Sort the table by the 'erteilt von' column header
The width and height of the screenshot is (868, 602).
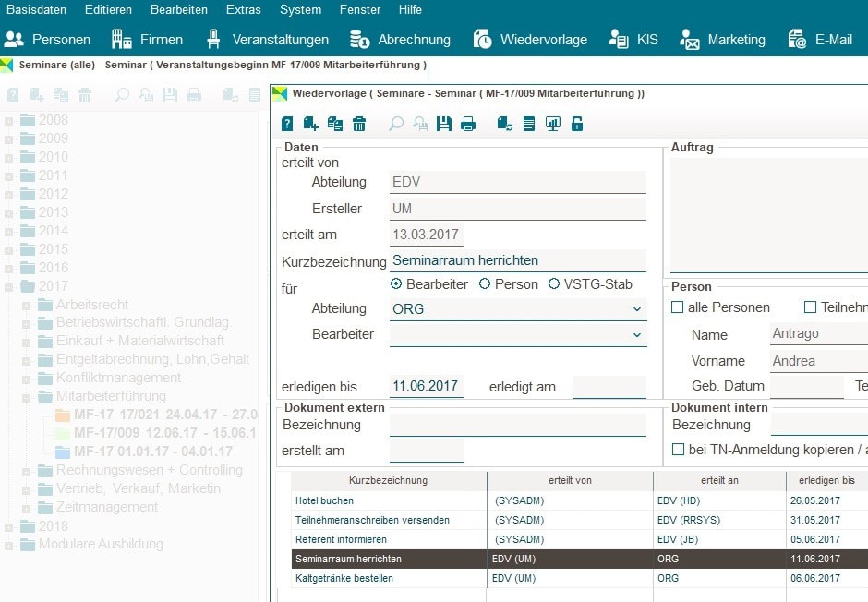point(570,481)
